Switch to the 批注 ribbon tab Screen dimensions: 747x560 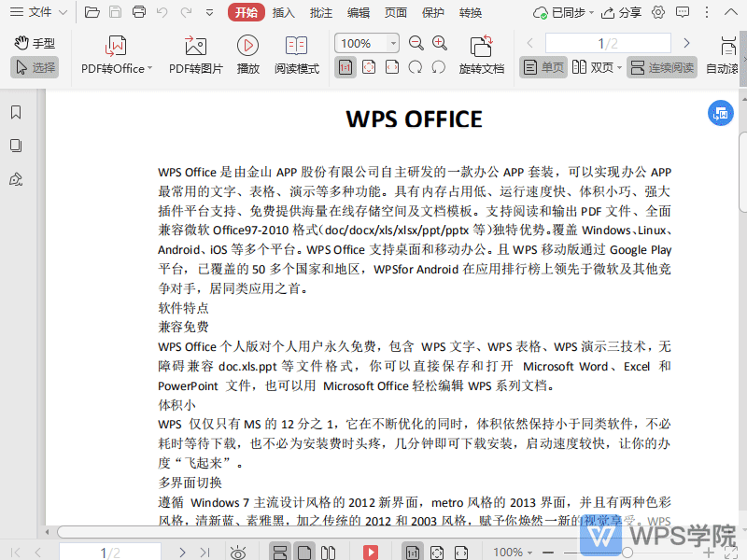tap(320, 13)
